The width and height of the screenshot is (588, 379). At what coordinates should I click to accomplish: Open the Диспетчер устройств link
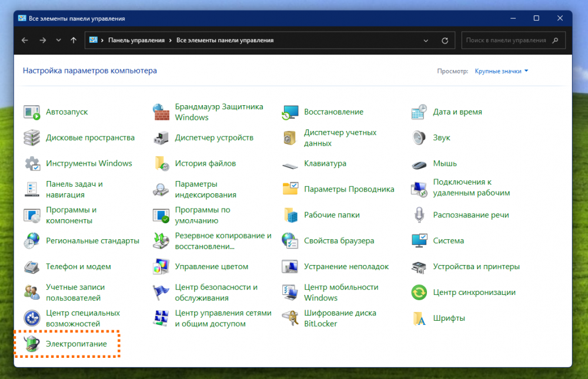[x=214, y=137]
